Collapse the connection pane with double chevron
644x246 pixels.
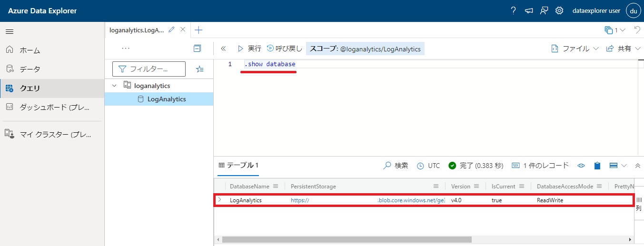pos(224,49)
